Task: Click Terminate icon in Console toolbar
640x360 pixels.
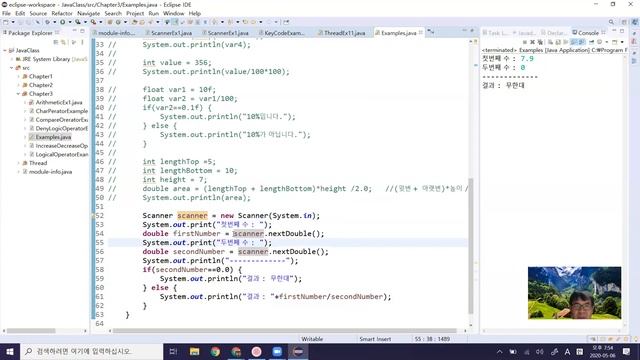Action: click(x=525, y=42)
